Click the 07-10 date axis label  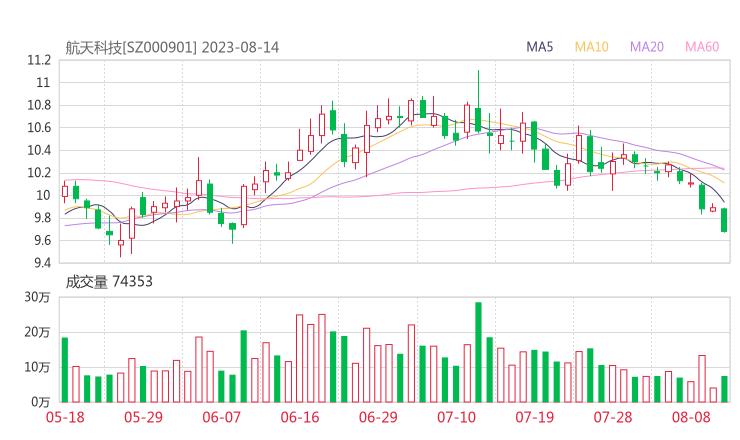456,417
